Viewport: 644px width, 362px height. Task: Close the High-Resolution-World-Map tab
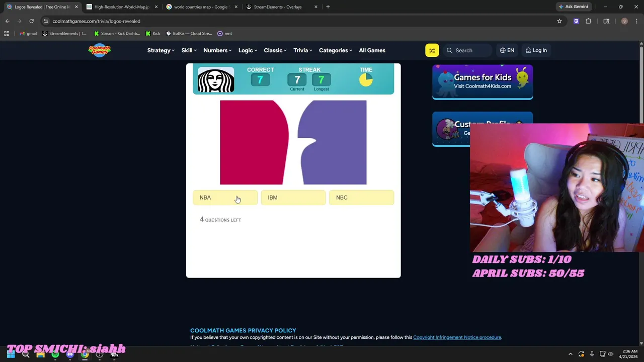(156, 7)
